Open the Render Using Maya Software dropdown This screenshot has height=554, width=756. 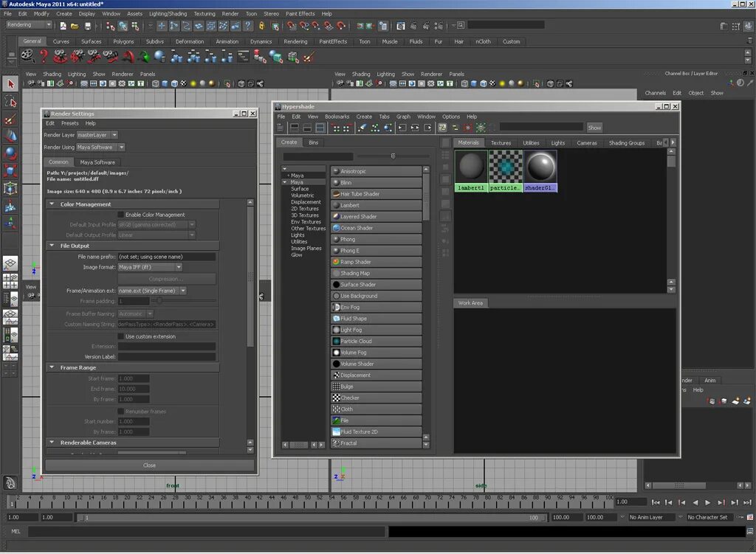[x=100, y=148]
